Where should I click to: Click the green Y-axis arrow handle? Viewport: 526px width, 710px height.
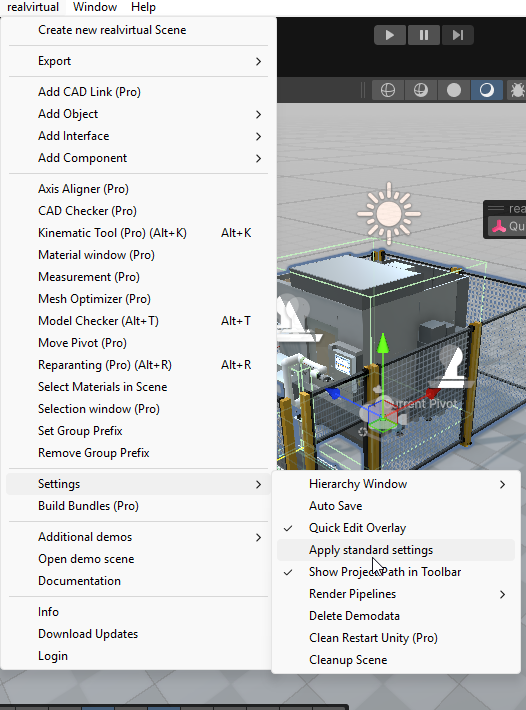click(x=383, y=343)
